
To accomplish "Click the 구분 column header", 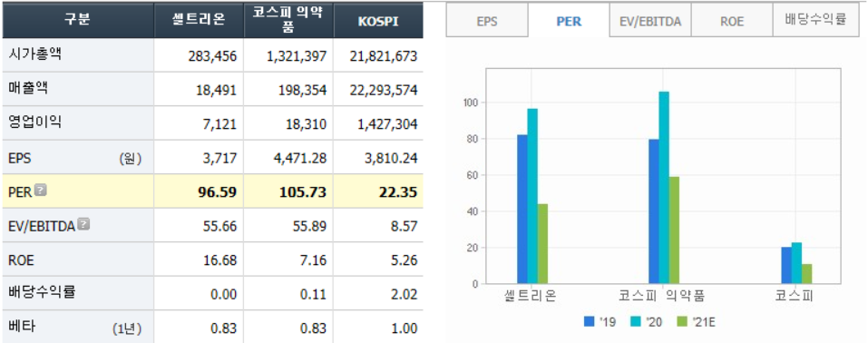I will click(x=78, y=20).
